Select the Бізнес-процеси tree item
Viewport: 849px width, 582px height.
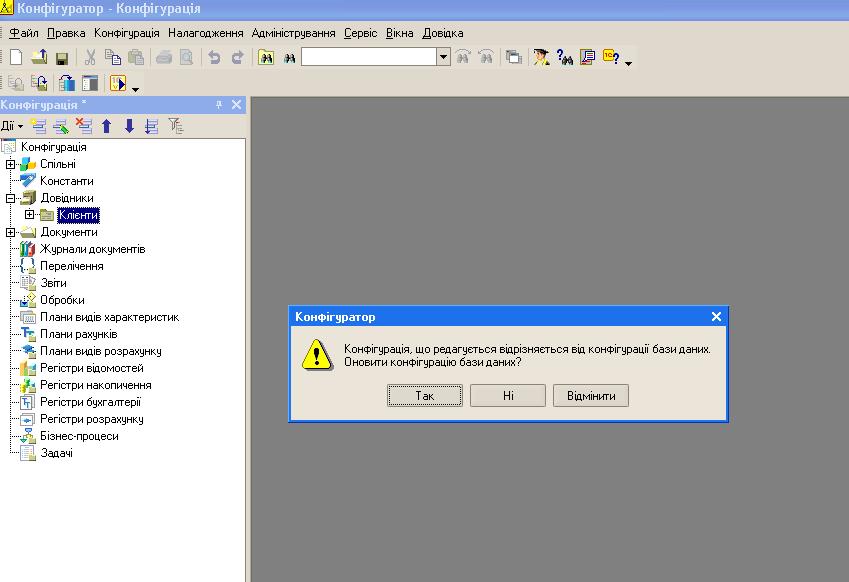coord(79,436)
